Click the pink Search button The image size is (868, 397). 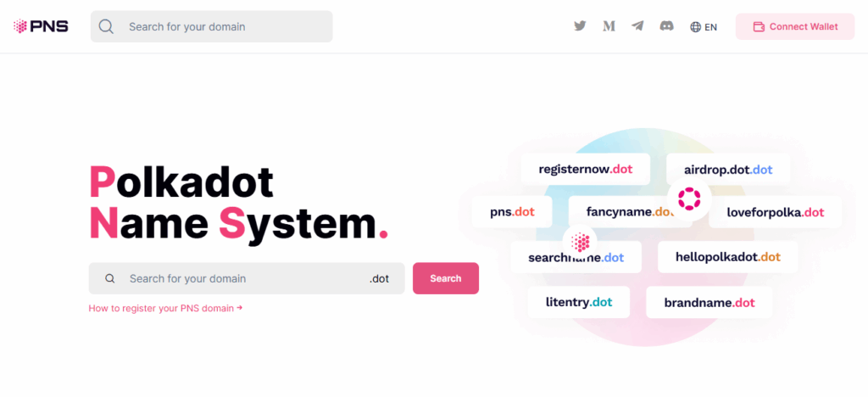(x=446, y=278)
